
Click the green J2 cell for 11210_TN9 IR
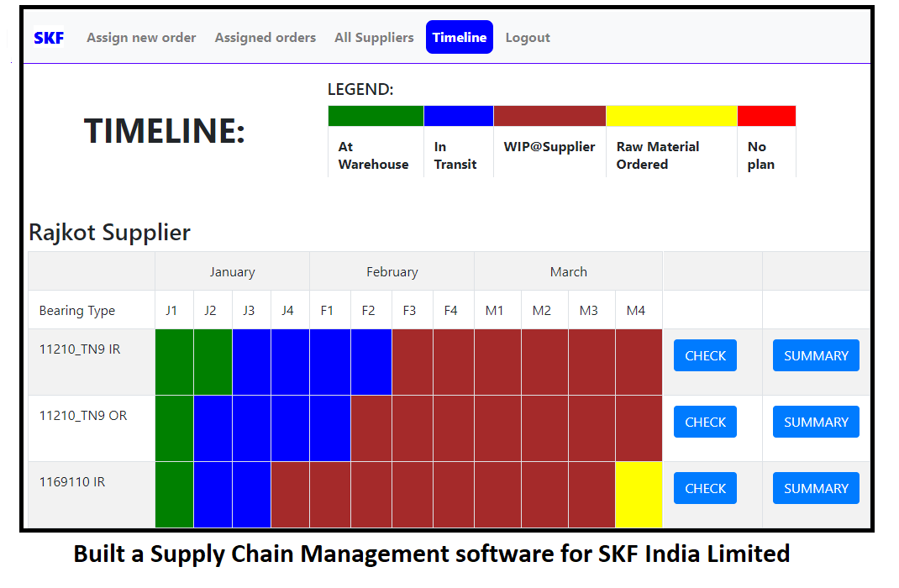[x=213, y=362]
